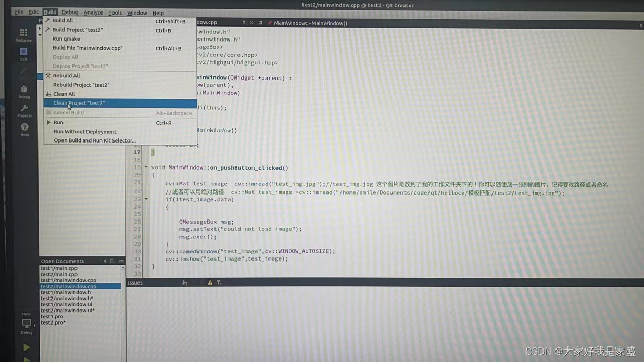This screenshot has height=362, width=644.
Task: Open Help mode question mark icon
Action: (x=24, y=130)
